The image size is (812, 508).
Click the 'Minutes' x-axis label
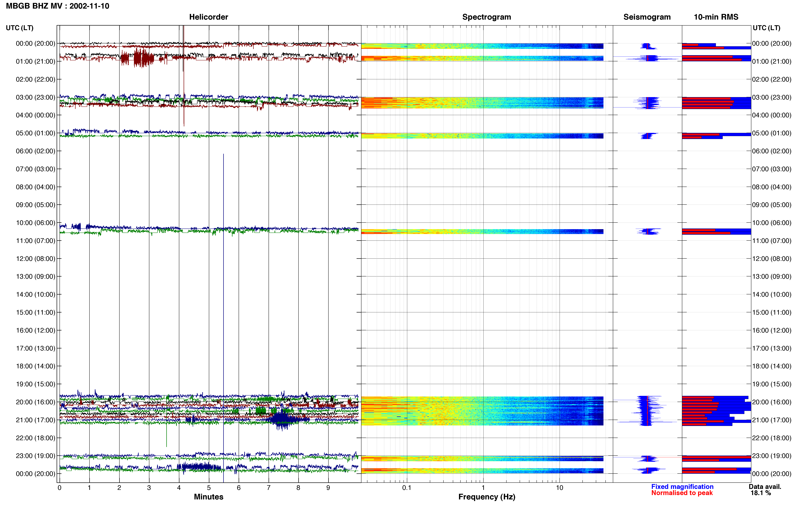coord(209,497)
